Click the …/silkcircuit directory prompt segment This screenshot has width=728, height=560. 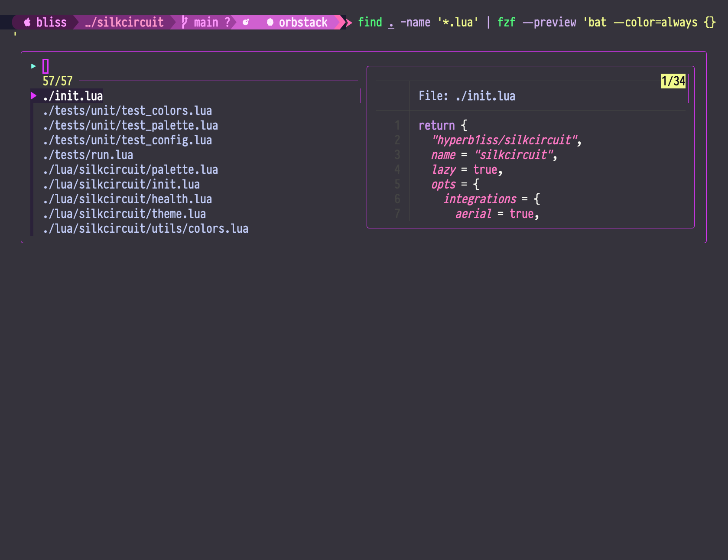click(124, 22)
